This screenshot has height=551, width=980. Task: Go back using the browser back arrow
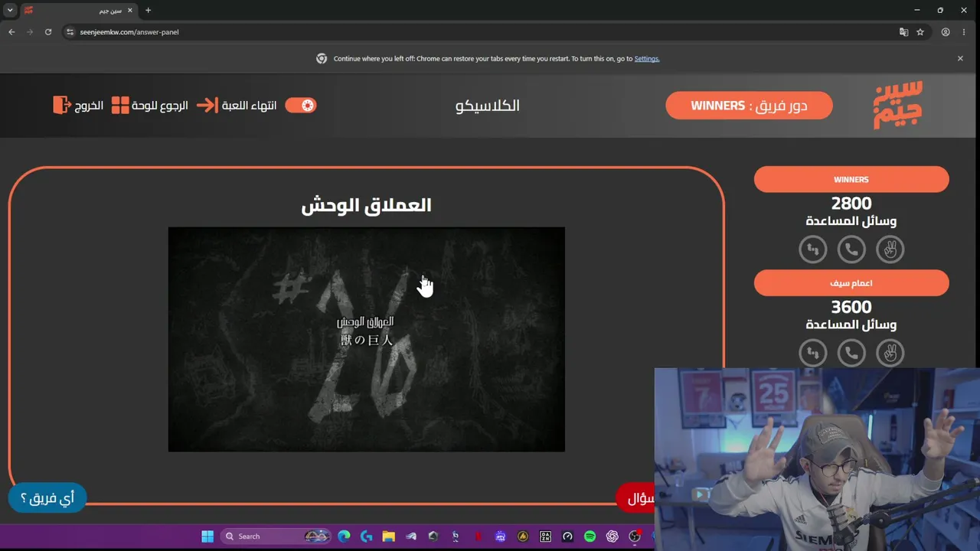11,32
